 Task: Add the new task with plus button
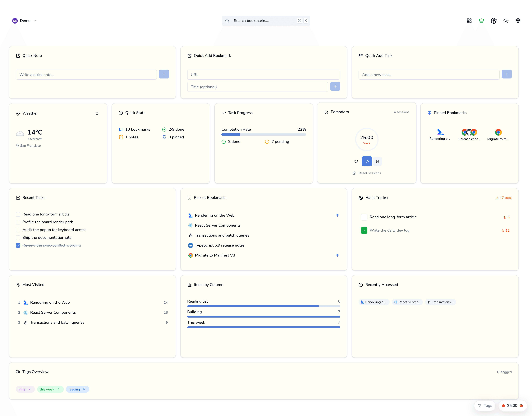[507, 74]
